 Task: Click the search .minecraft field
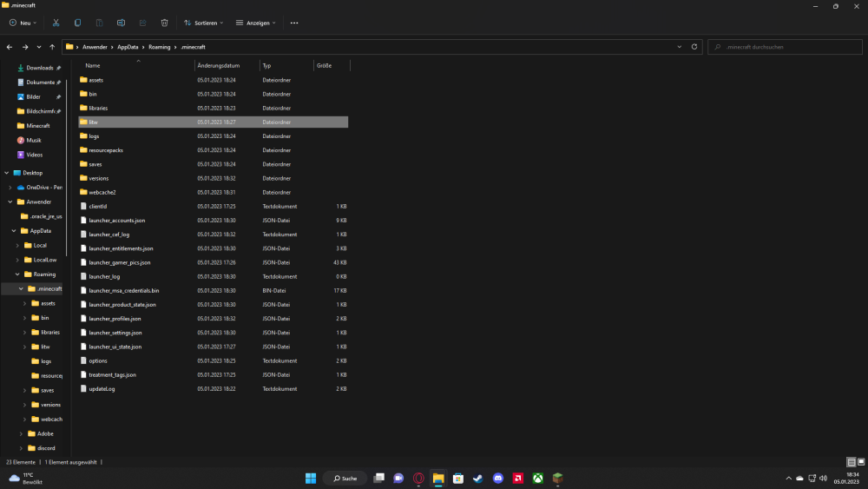coord(785,47)
